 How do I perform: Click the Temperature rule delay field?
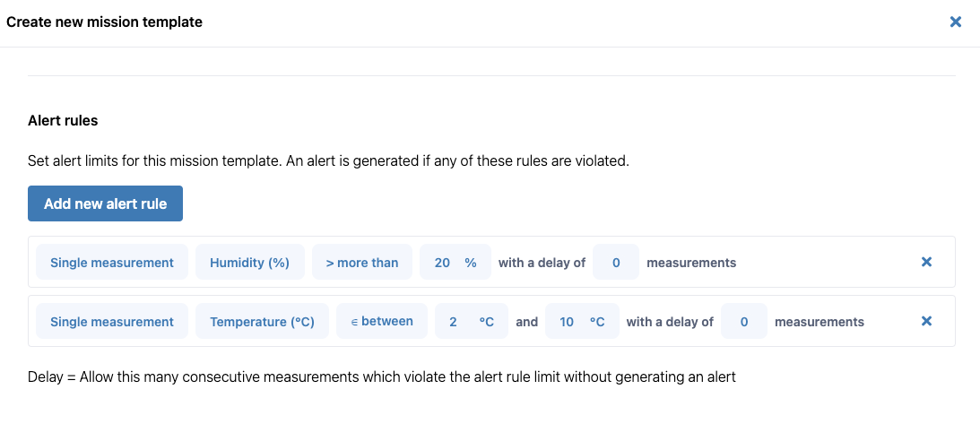click(x=744, y=322)
